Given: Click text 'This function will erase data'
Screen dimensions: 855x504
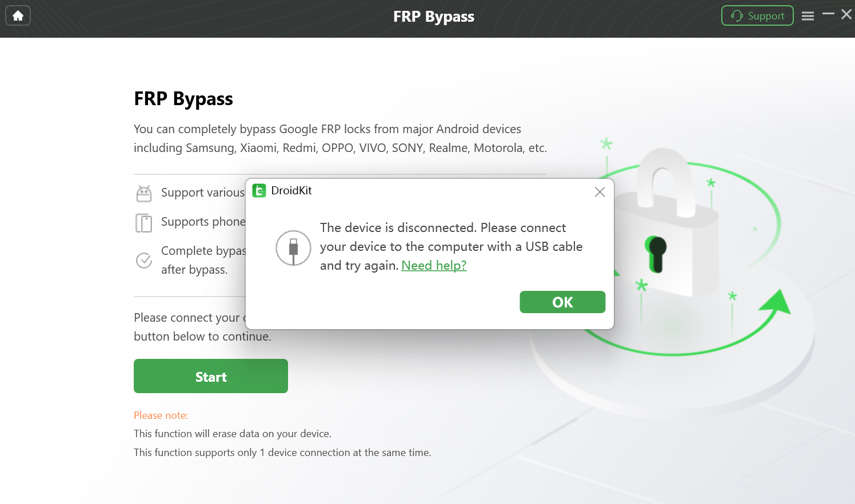Looking at the screenshot, I should (233, 434).
